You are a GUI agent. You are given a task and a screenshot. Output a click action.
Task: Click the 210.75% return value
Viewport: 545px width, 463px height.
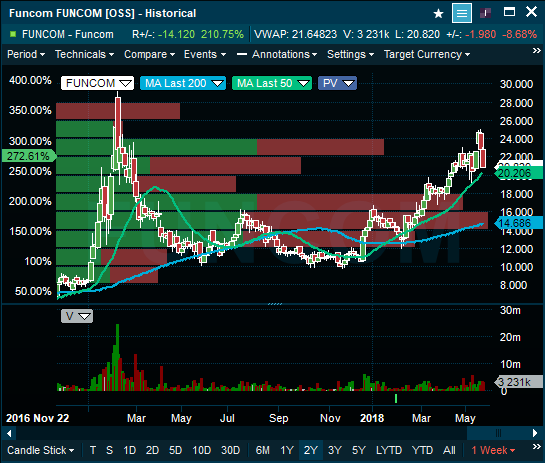pyautogui.click(x=222, y=34)
